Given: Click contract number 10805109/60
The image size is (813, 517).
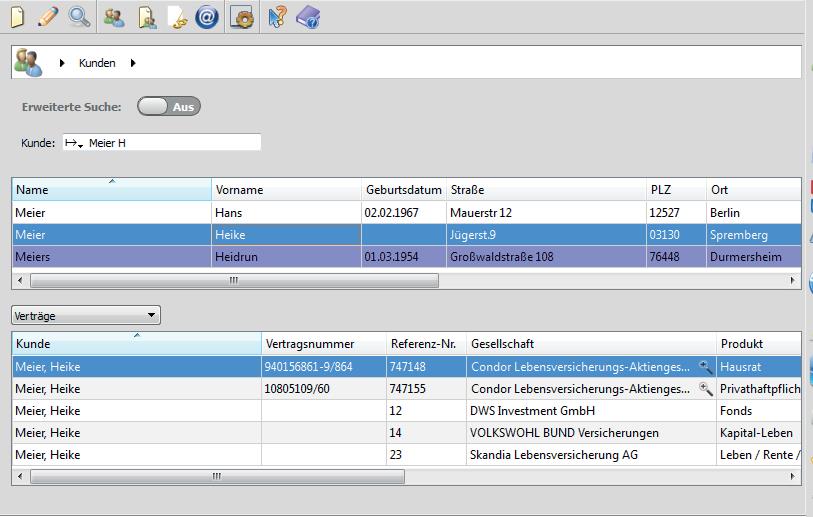Looking at the screenshot, I should coord(297,388).
